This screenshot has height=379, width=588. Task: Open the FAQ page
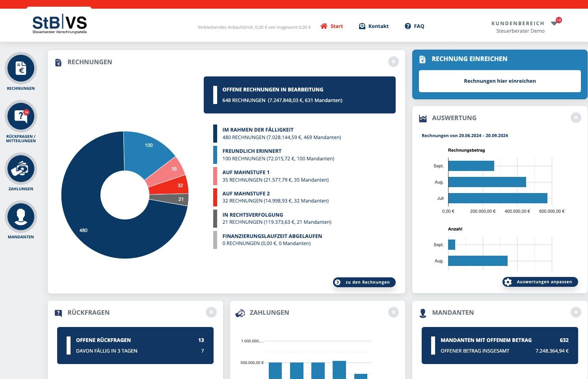pos(415,26)
